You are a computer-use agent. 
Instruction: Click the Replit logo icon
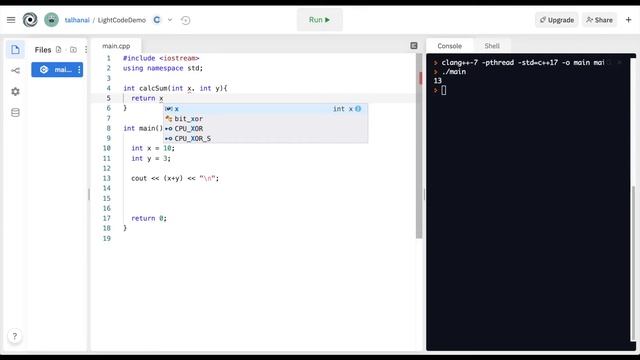pyautogui.click(x=30, y=20)
